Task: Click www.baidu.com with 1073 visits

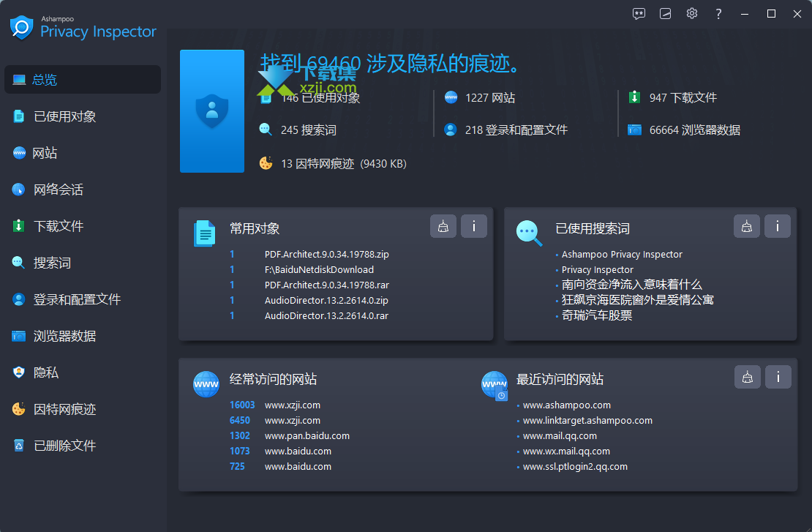Action: [298, 452]
